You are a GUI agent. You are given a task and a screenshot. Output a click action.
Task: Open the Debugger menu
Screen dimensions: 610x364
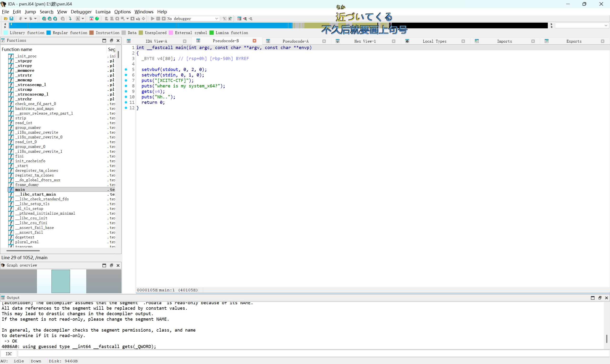(81, 11)
